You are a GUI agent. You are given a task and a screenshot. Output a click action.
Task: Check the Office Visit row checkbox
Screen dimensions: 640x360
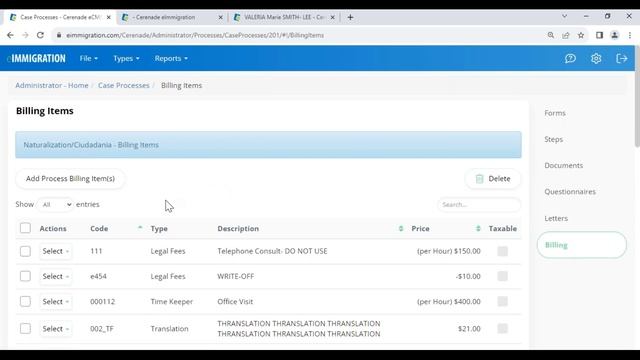coord(25,302)
